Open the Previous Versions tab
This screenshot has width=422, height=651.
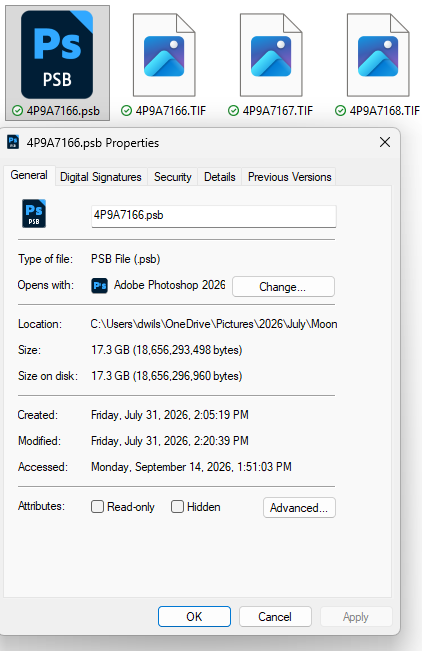pyautogui.click(x=290, y=177)
